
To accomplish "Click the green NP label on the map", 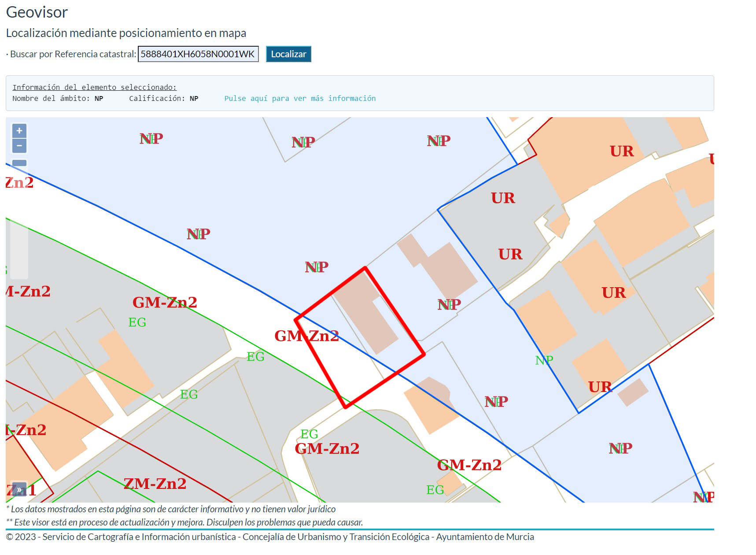I will point(544,360).
